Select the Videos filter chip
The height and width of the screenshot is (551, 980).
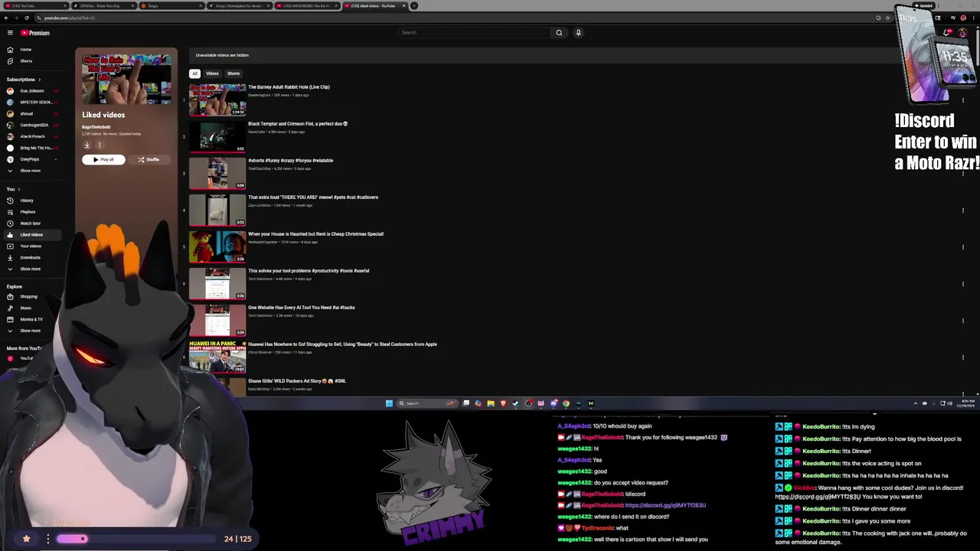[x=212, y=73]
